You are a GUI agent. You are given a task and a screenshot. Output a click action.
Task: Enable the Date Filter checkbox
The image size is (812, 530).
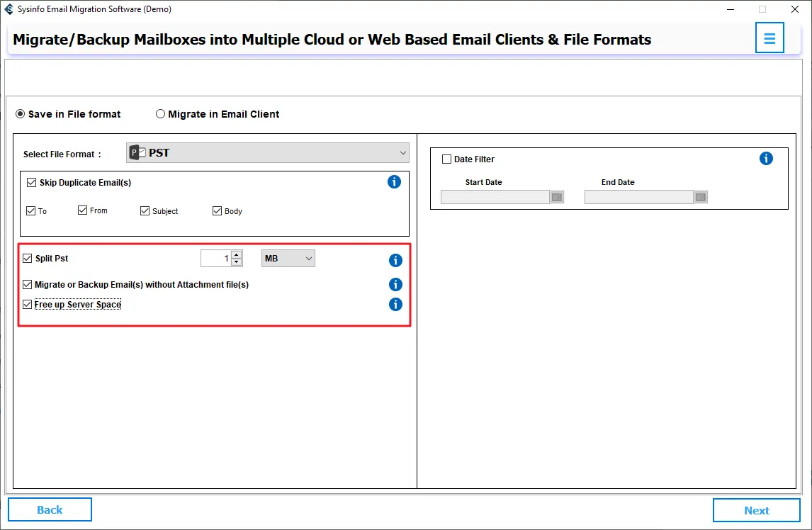[x=446, y=159]
